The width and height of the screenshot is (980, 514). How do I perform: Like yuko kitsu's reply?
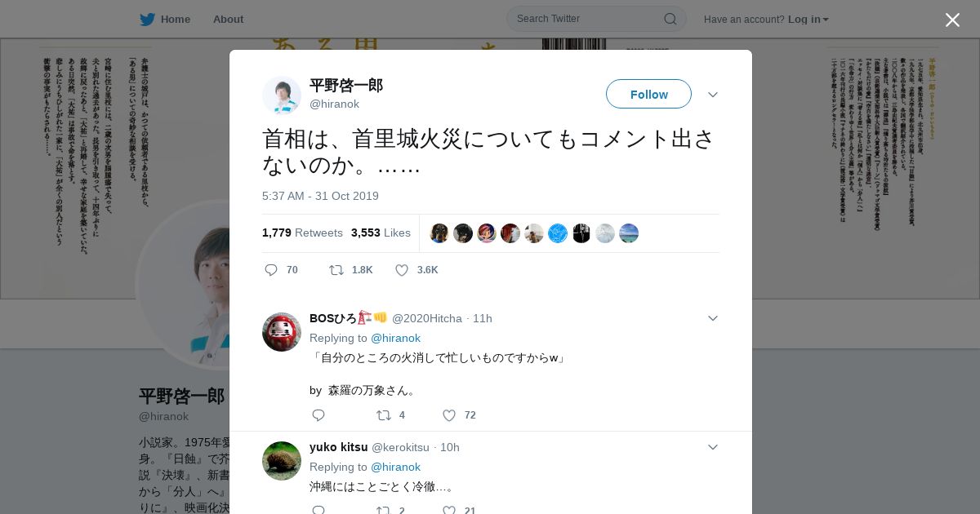[449, 510]
